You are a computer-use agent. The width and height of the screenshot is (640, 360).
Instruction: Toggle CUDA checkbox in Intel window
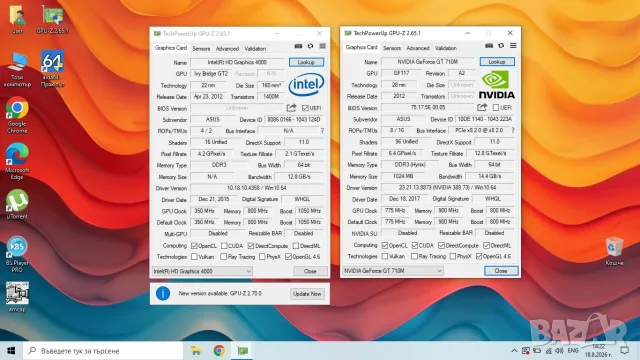[x=224, y=246]
